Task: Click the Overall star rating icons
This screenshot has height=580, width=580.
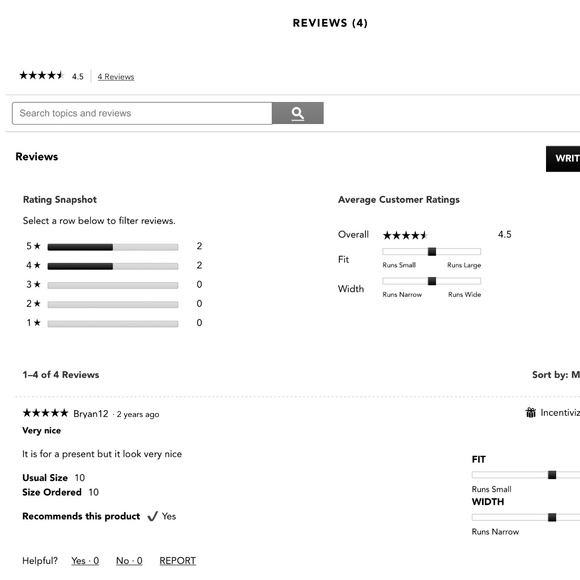Action: tap(405, 235)
